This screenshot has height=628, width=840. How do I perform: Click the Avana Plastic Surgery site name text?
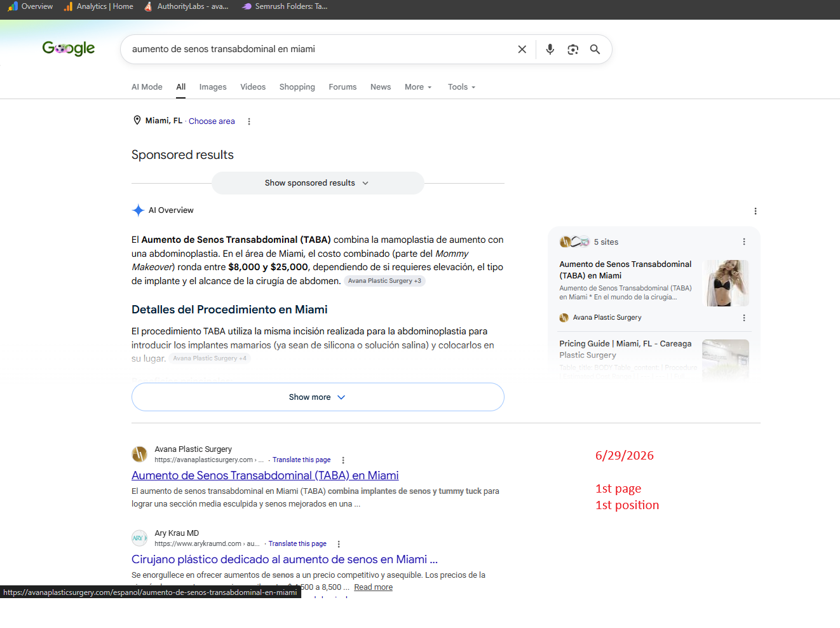(x=193, y=449)
